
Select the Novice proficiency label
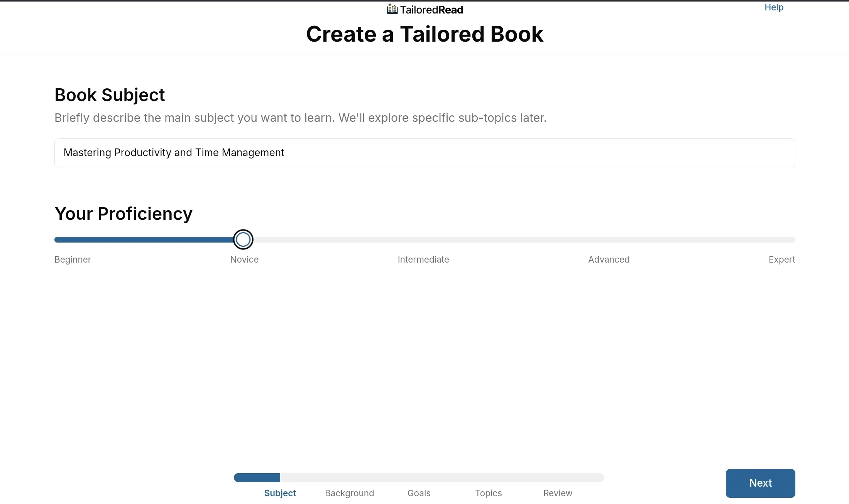244,260
